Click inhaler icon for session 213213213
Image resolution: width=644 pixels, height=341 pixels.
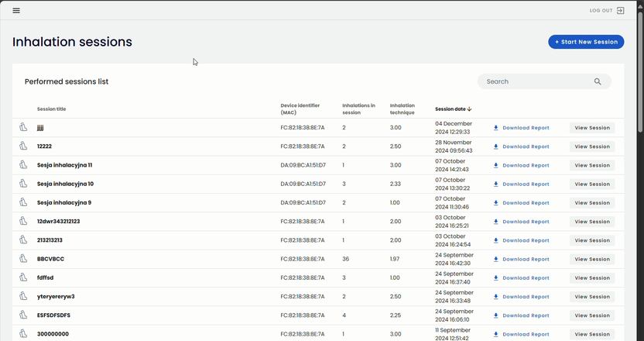click(x=23, y=239)
